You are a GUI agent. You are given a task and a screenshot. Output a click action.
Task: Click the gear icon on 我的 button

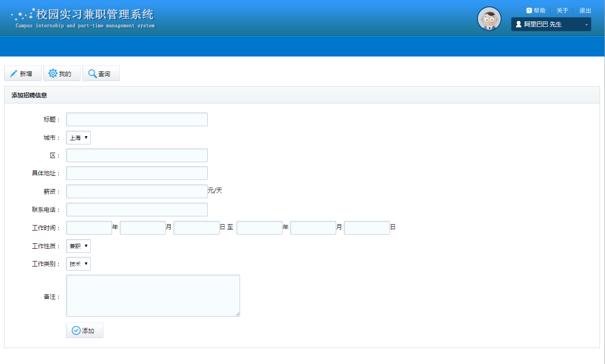53,73
